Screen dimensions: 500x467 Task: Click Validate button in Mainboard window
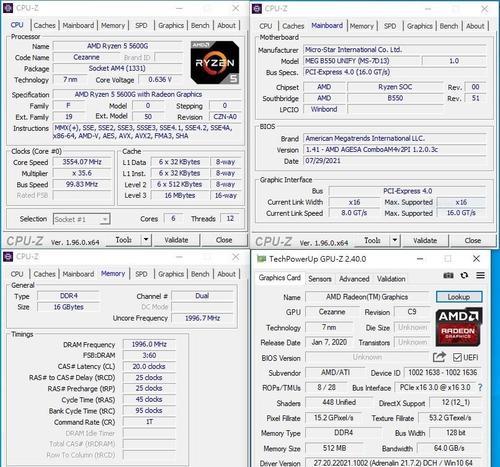425,241
